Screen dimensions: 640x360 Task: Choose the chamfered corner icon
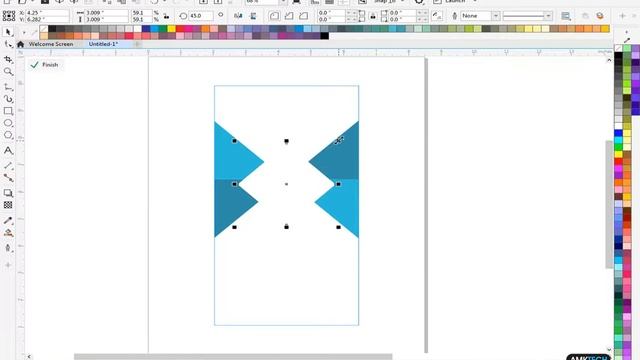(303, 16)
